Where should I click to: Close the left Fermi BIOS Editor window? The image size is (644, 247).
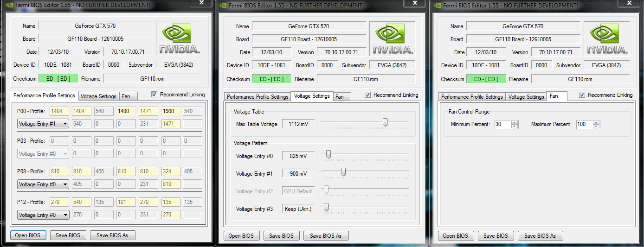click(201, 3)
